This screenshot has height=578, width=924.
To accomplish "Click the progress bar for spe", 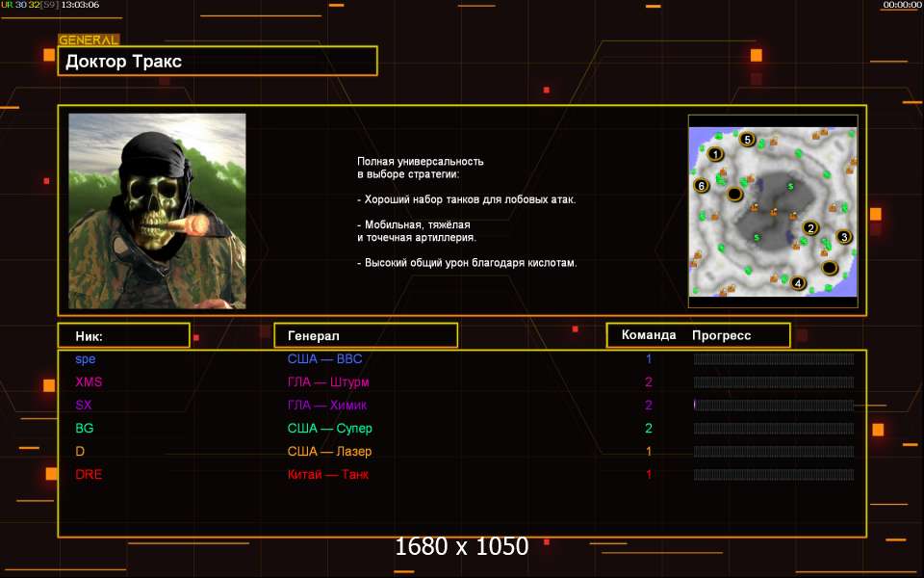I will (774, 359).
